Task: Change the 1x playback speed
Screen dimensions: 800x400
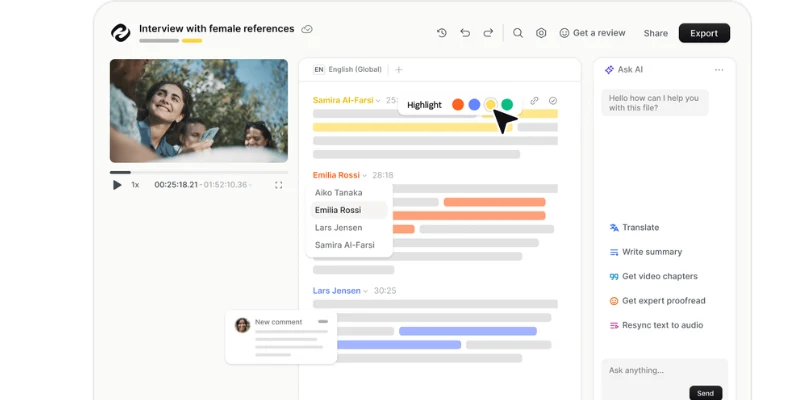Action: 135,185
